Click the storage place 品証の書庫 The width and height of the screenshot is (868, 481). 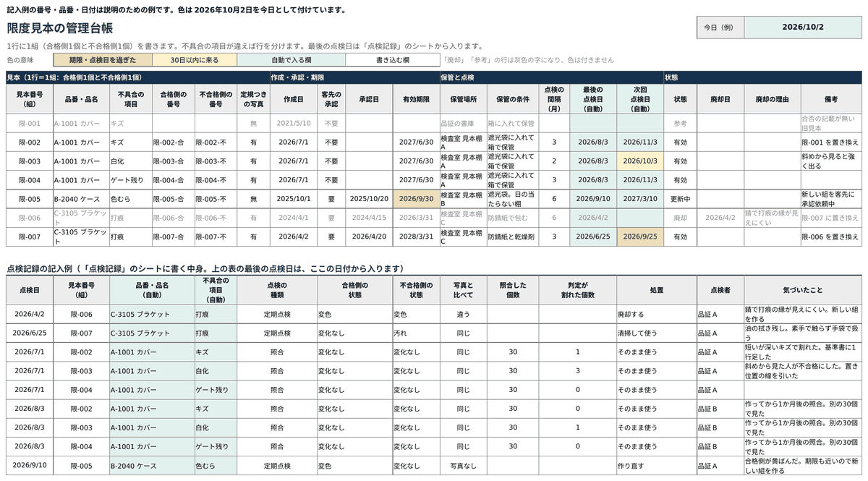tap(463, 123)
